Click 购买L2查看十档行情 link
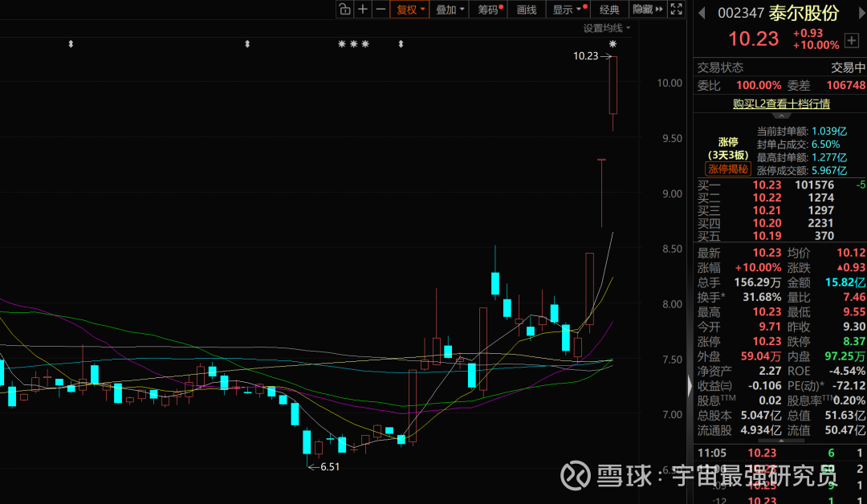 point(781,104)
